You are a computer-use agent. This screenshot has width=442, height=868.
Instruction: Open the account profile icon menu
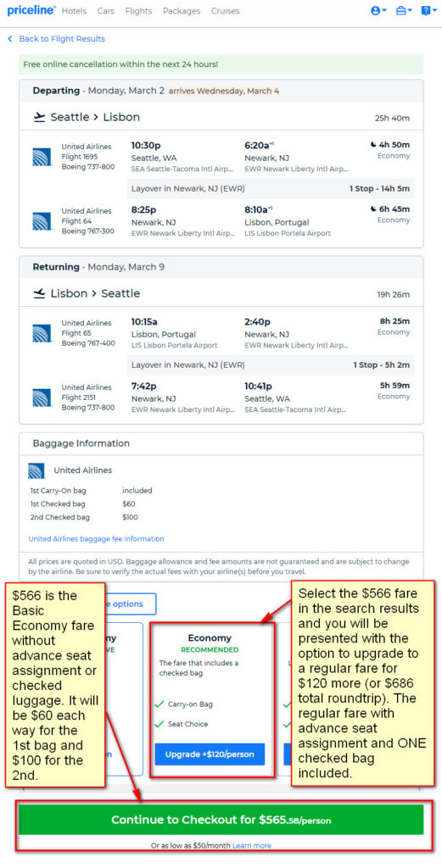coord(378,10)
